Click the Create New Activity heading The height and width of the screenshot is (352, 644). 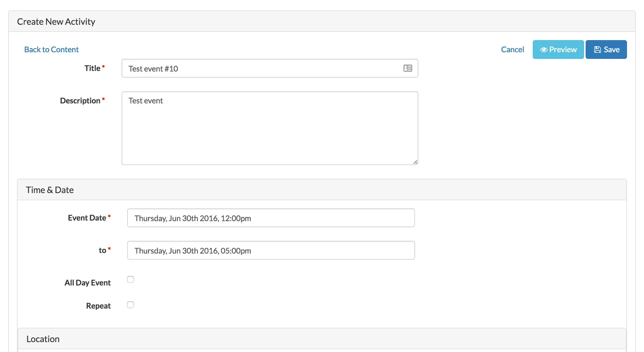pos(56,22)
